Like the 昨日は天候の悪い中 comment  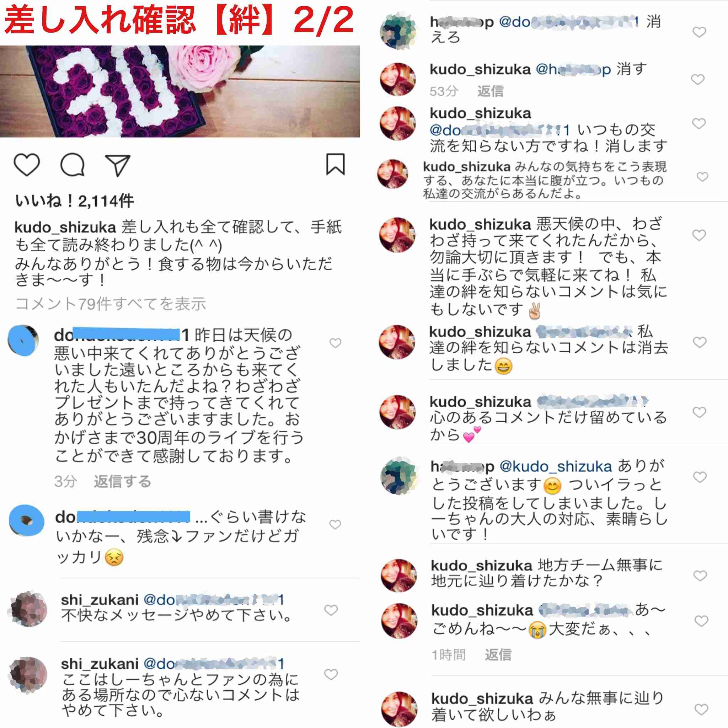(x=335, y=343)
